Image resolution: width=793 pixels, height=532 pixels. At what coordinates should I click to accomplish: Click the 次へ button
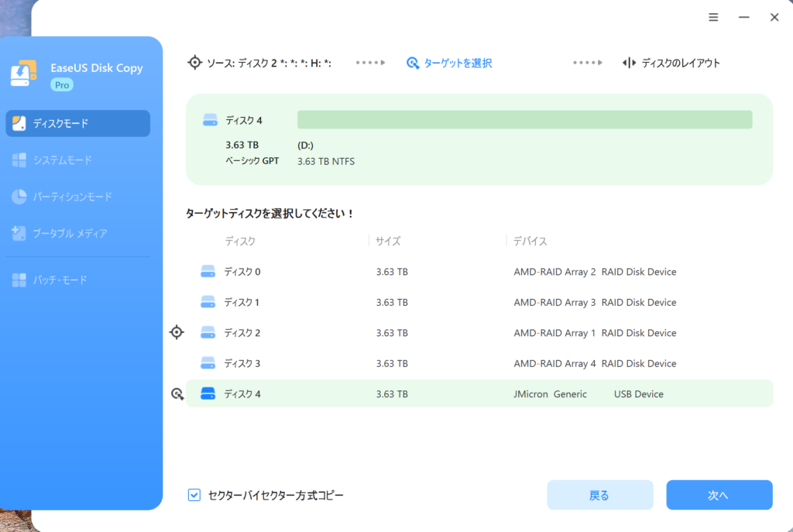click(719, 495)
